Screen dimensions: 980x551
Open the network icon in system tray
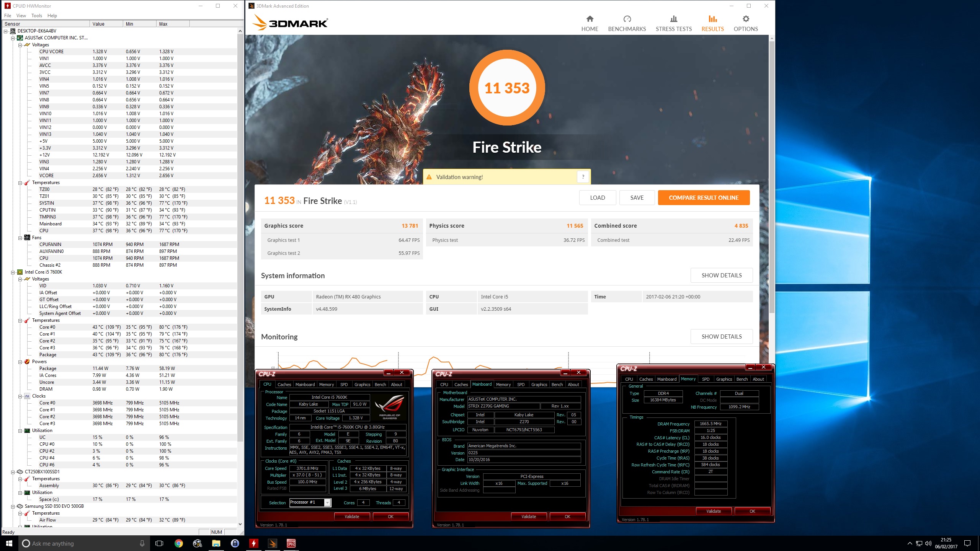(x=919, y=543)
